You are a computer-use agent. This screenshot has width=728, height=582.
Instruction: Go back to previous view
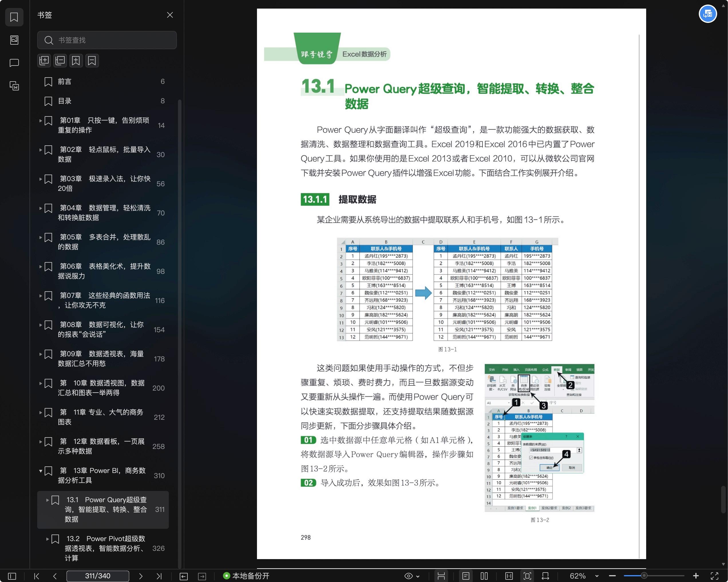click(x=184, y=576)
